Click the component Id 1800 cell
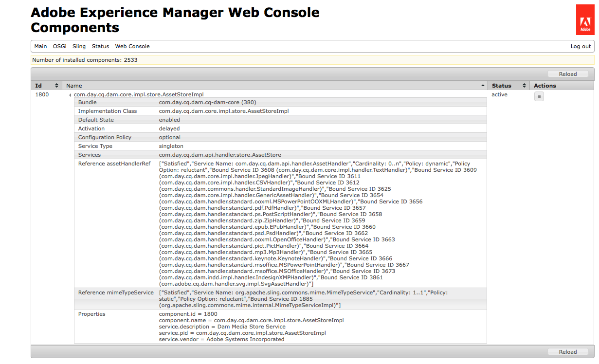Viewport: 599px width, 364px height. coord(42,94)
